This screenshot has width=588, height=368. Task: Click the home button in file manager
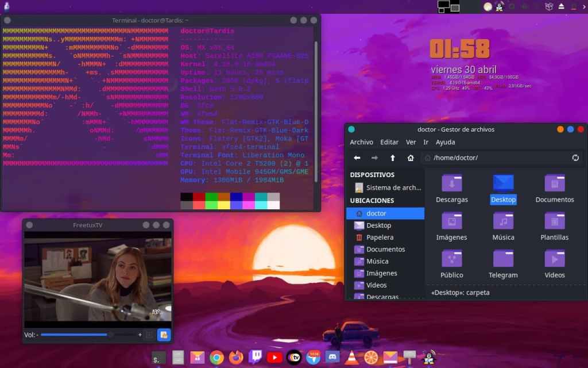point(410,158)
